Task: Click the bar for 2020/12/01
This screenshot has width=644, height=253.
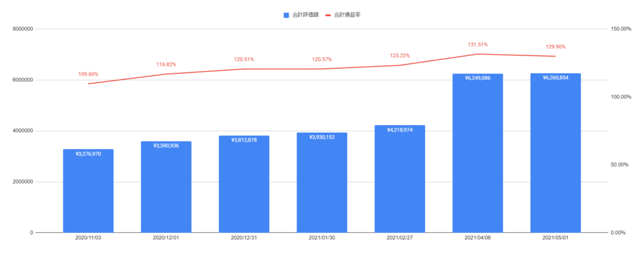Action: pyautogui.click(x=166, y=187)
